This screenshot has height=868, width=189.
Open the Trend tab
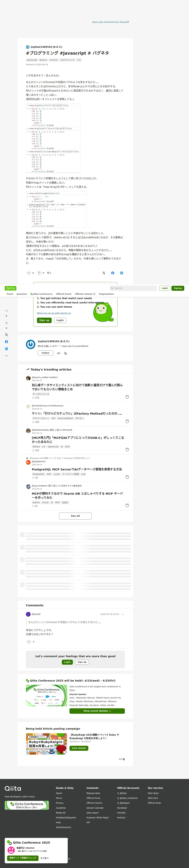point(10,294)
